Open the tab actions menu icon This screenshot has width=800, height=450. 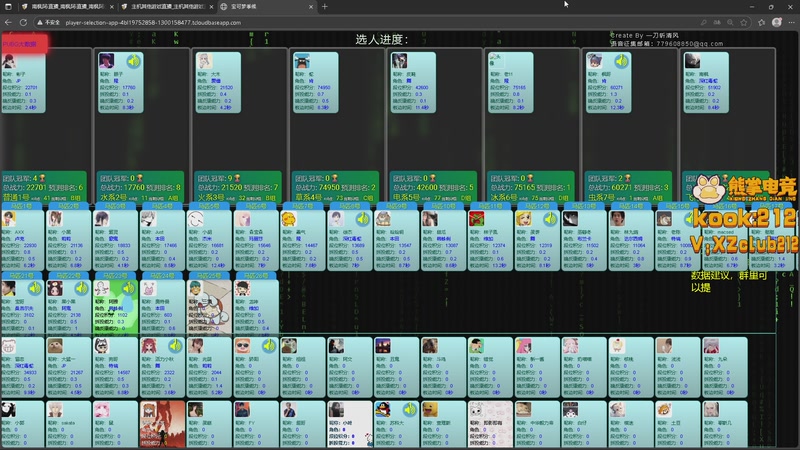coord(8,7)
